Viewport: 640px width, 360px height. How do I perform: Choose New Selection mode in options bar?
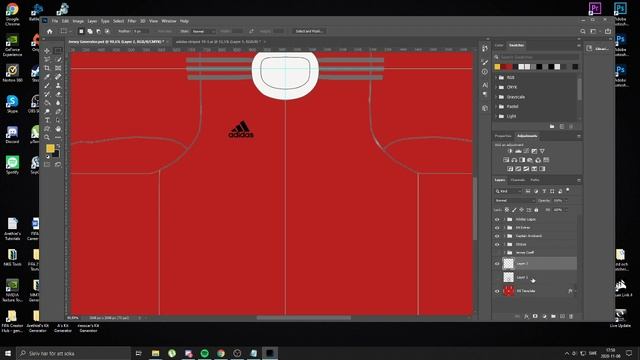click(x=81, y=31)
